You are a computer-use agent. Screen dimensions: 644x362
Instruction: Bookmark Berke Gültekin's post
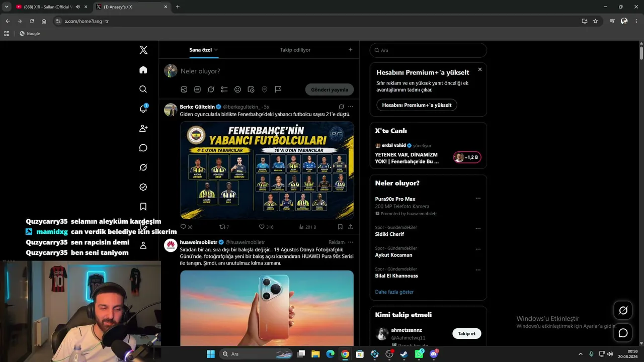click(340, 227)
